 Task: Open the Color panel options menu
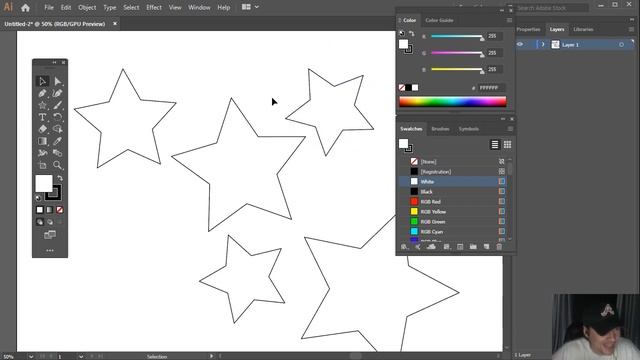click(509, 20)
